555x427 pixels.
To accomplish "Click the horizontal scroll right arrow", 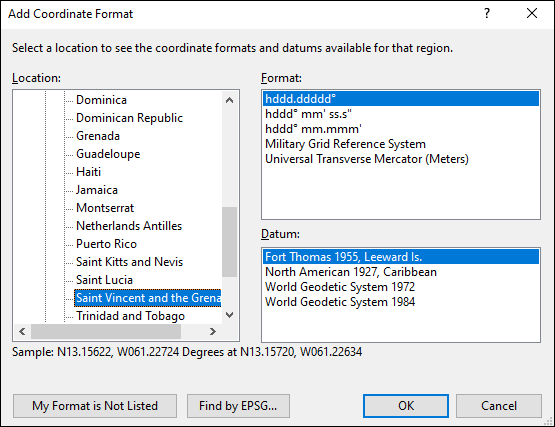I will coord(212,331).
